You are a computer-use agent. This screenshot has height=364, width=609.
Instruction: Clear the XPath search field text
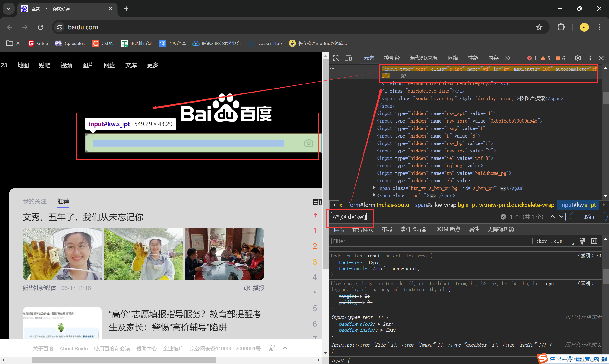pos(503,217)
